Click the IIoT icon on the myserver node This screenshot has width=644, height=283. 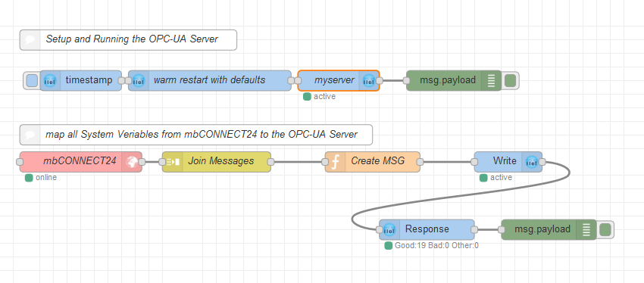[369, 80]
